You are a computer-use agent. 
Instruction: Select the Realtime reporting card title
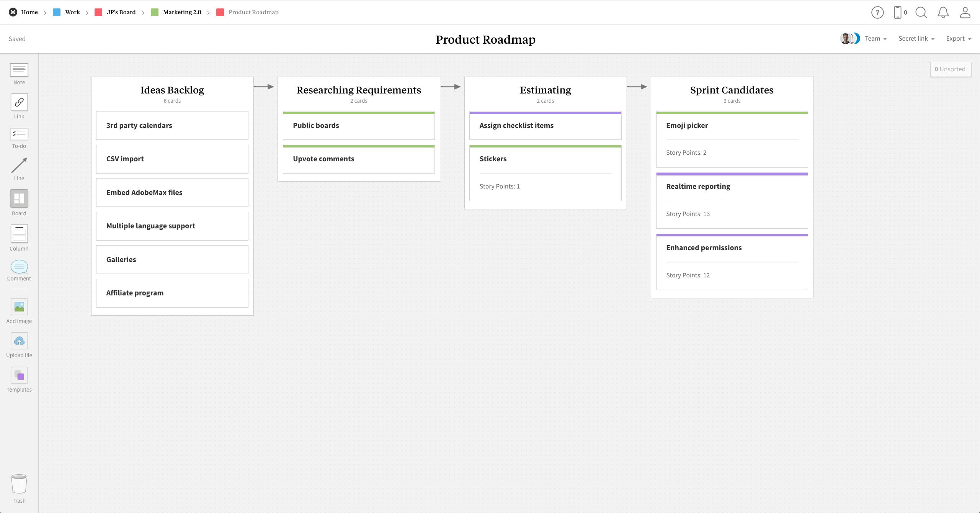coord(698,187)
